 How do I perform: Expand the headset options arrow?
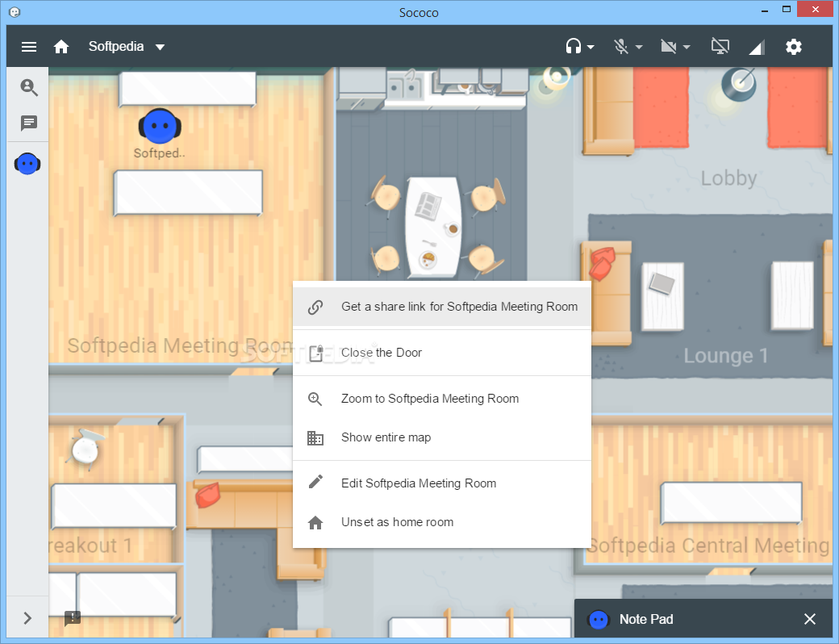point(591,47)
